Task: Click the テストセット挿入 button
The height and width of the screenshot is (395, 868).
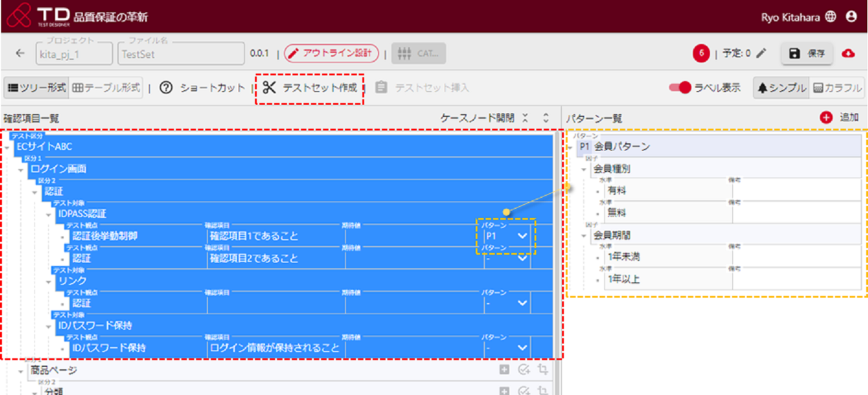Action: [x=422, y=88]
